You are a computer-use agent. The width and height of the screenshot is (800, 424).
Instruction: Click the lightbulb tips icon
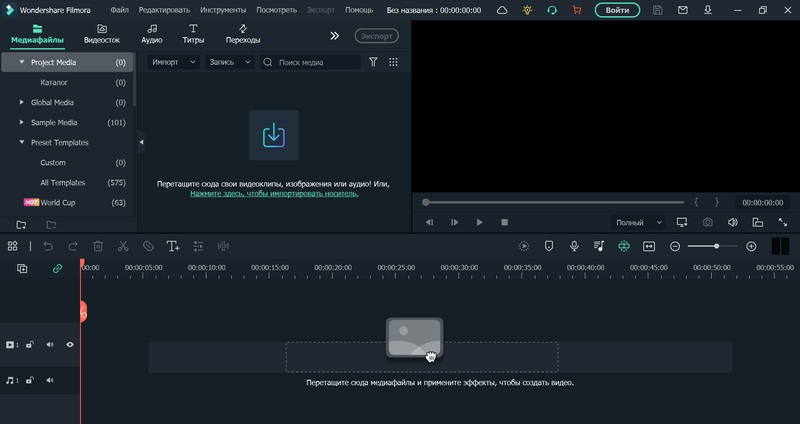click(x=527, y=10)
